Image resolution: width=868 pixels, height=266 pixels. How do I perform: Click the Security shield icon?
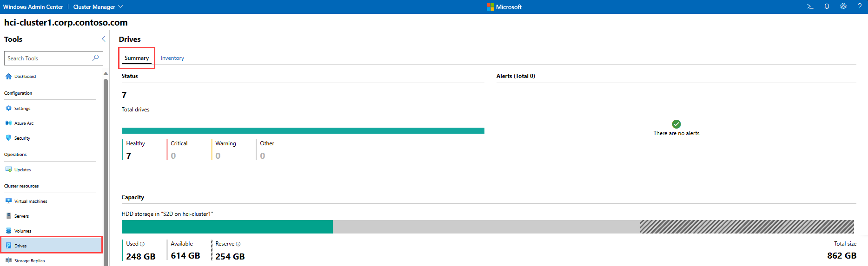click(x=8, y=138)
